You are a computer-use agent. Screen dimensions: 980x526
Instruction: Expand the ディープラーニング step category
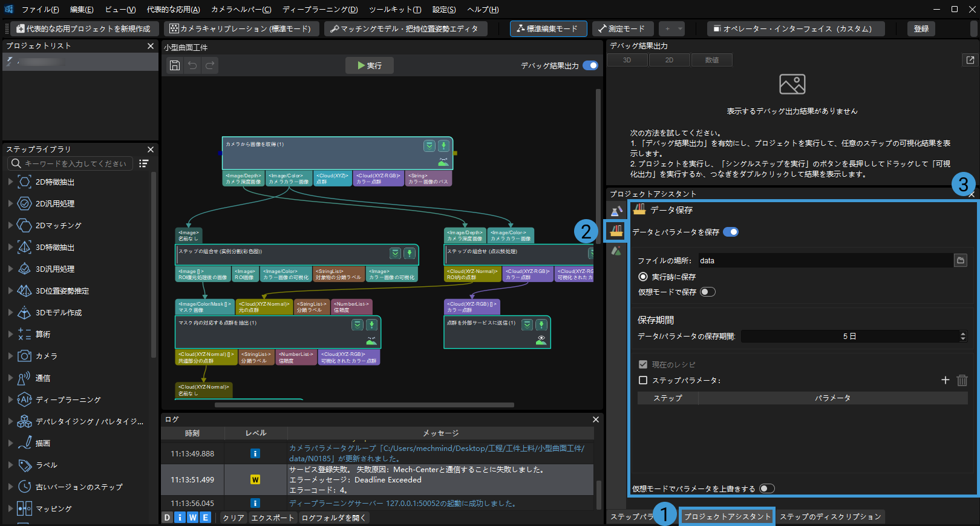click(10, 399)
